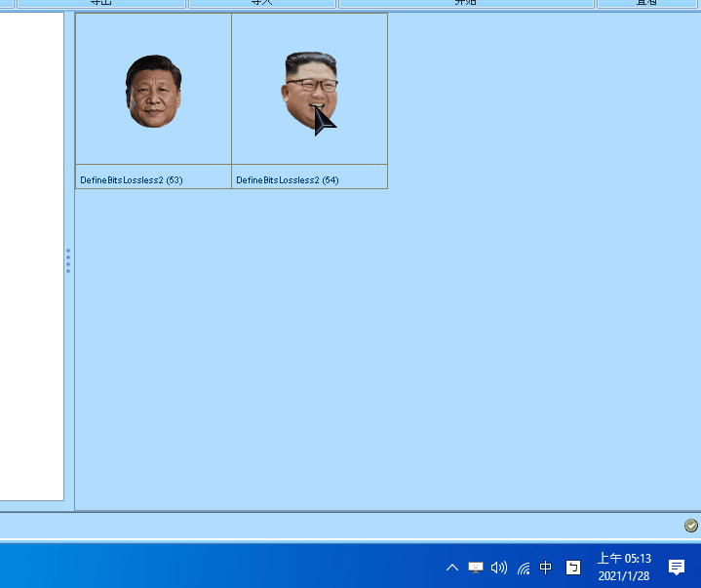Viewport: 701px width, 588px height.
Task: Open the Action Center notifications icon
Action: (x=677, y=567)
